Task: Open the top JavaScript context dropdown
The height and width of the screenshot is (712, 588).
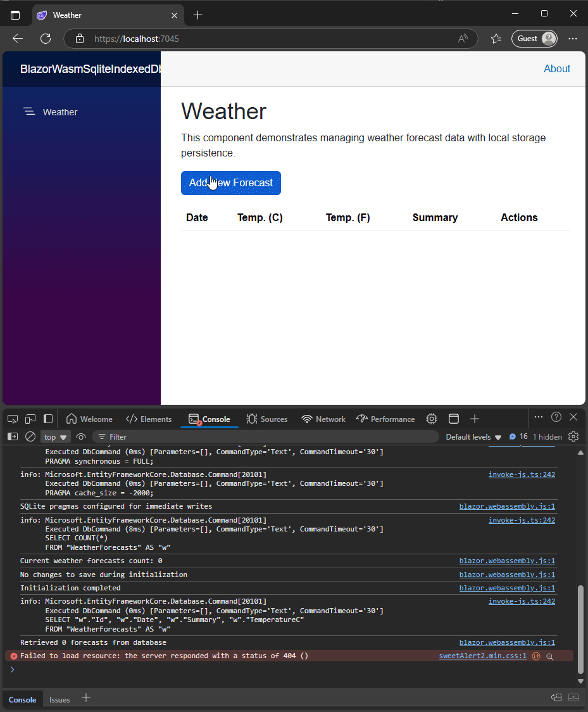Action: tap(56, 436)
